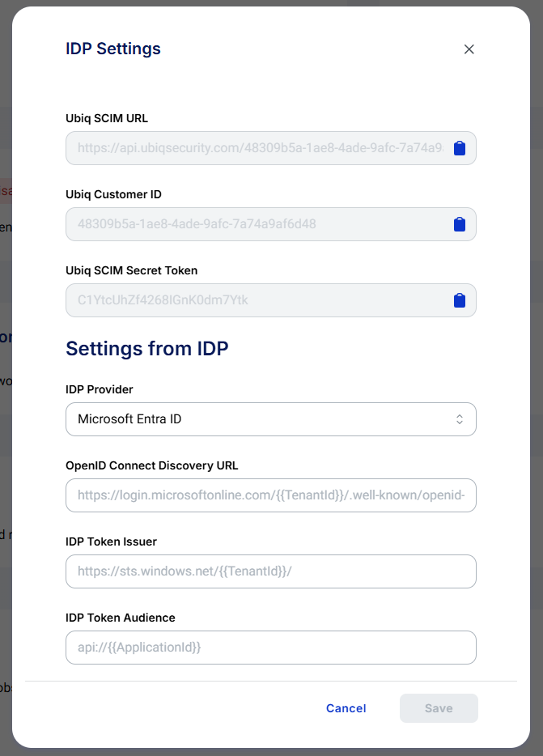Close the IDP Settings dialog with X
This screenshot has height=756, width=543.
pyautogui.click(x=469, y=49)
